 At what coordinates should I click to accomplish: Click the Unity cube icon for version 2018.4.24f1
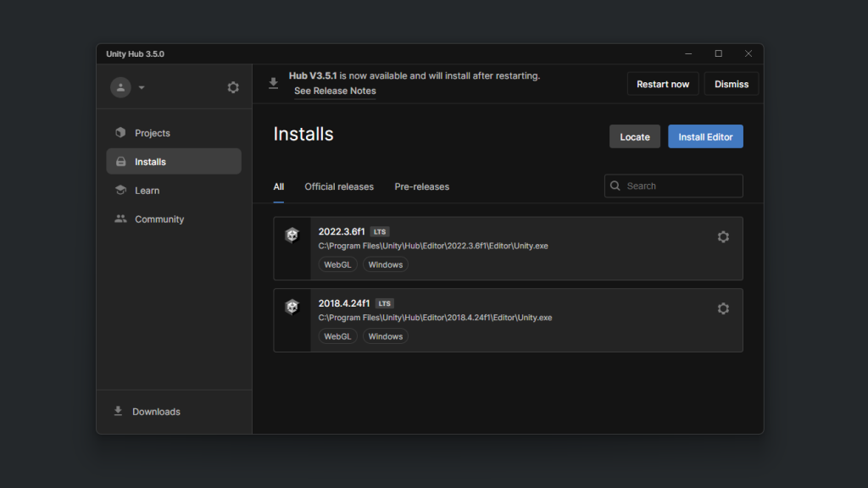pyautogui.click(x=292, y=307)
